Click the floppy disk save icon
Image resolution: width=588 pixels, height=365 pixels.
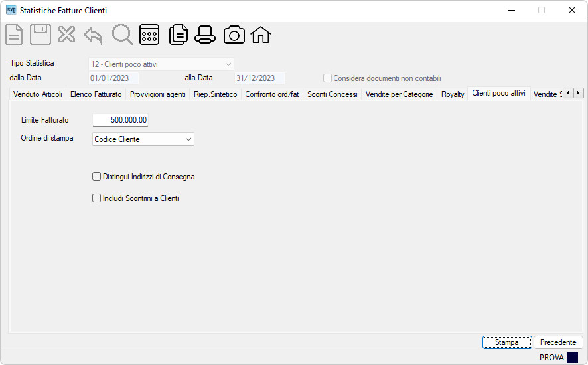(x=40, y=35)
